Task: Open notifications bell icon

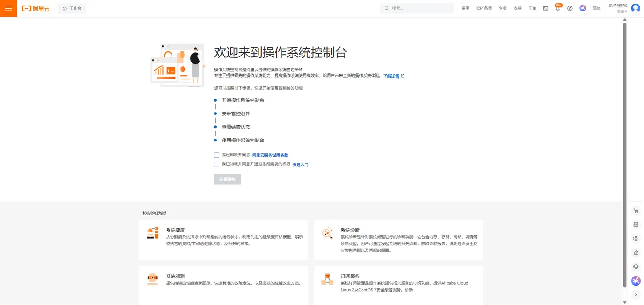Action: (x=558, y=8)
